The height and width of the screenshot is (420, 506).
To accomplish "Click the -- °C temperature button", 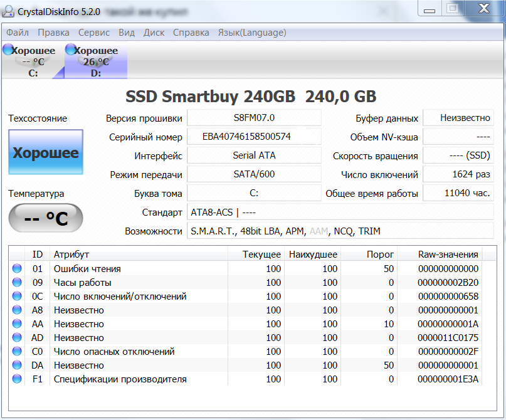I will click(46, 218).
